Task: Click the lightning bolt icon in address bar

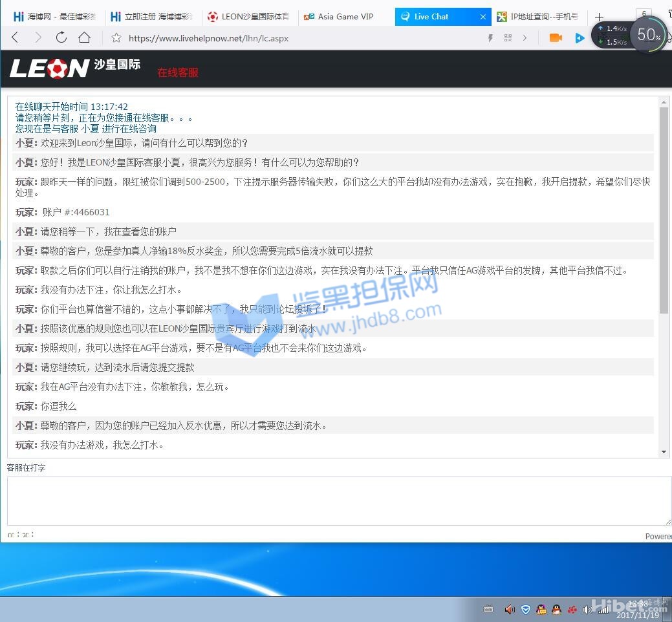Action: tap(491, 38)
